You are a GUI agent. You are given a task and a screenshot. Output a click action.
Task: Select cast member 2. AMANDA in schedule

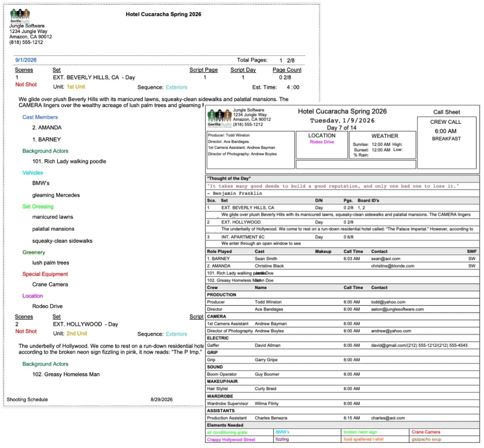click(x=47, y=128)
